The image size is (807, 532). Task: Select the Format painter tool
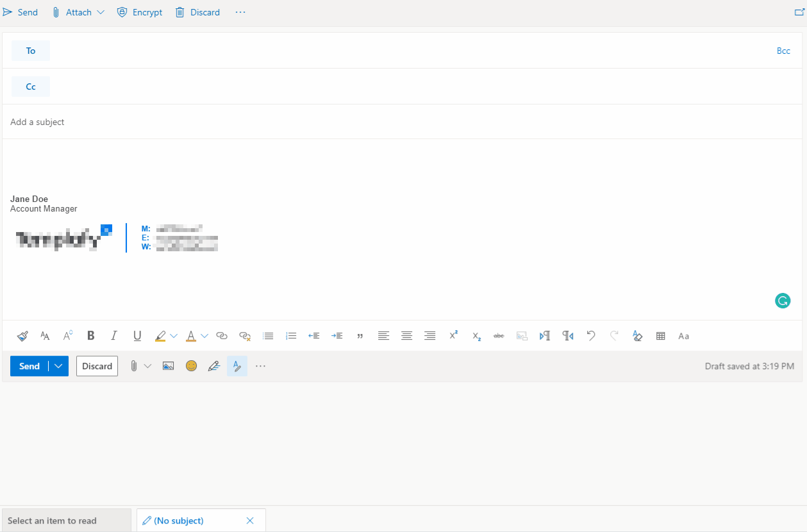tap(22, 336)
